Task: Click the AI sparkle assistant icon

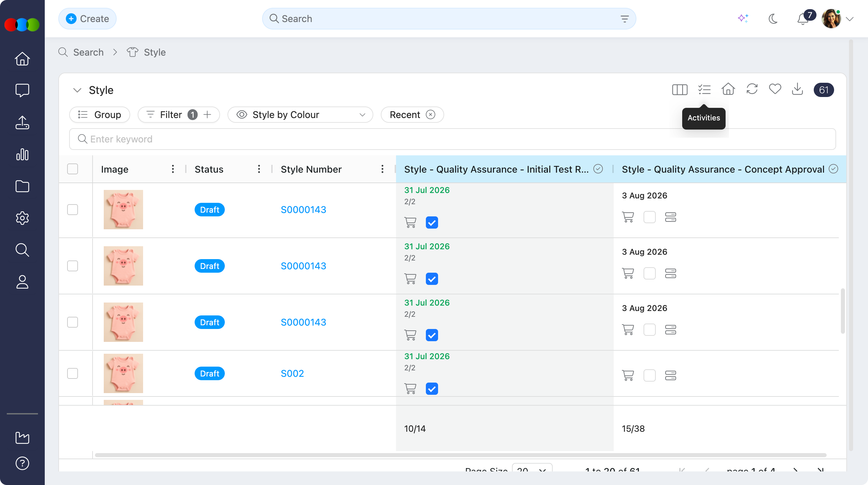Action: (x=743, y=18)
